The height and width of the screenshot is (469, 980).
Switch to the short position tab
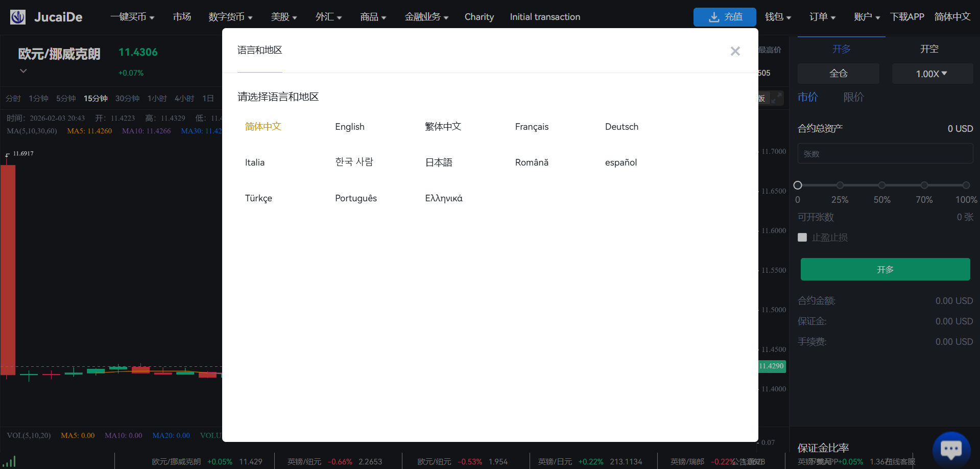click(928, 49)
